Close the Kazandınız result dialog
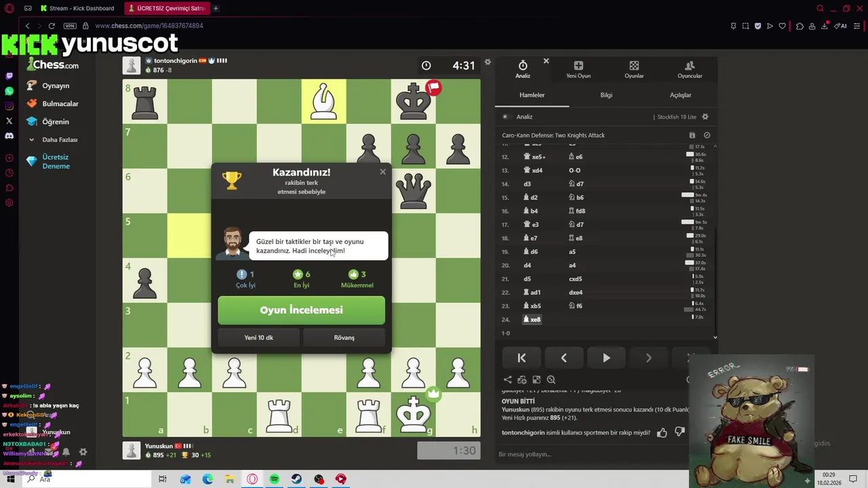The image size is (868, 488). point(382,171)
